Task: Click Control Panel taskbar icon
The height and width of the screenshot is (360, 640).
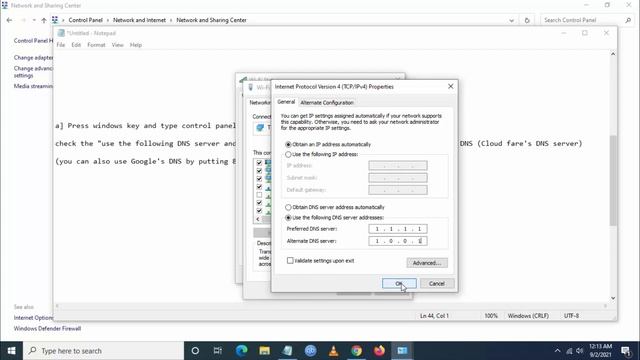Action: tap(402, 351)
